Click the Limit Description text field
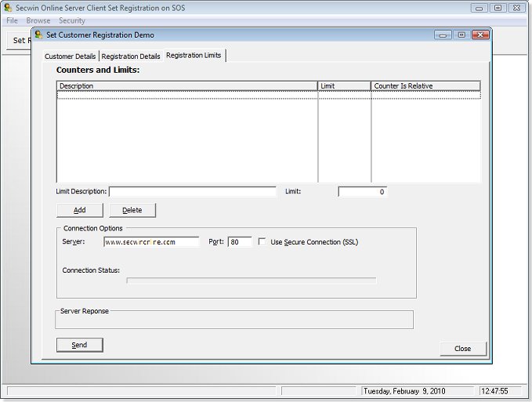The width and height of the screenshot is (532, 402). tap(192, 191)
